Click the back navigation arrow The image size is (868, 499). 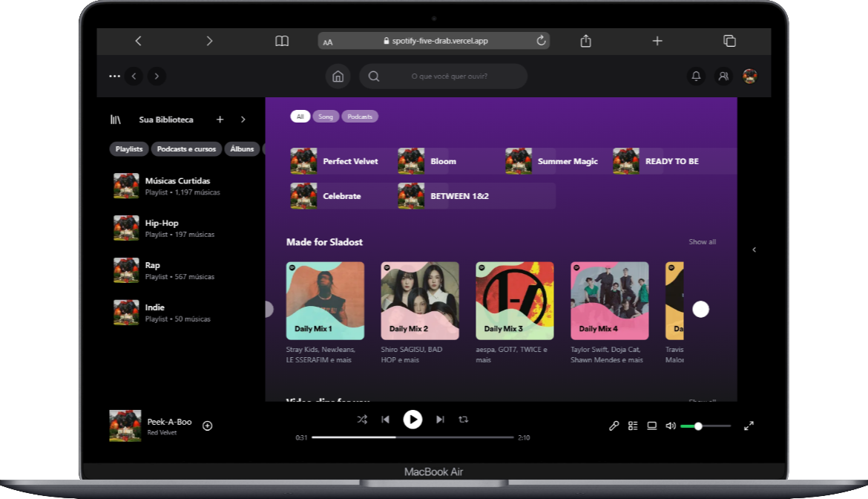(x=134, y=76)
